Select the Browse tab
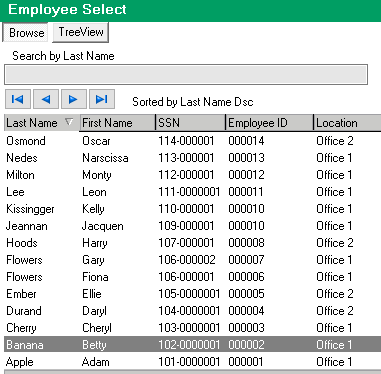Screen dimensions: 381x374 [x=26, y=32]
